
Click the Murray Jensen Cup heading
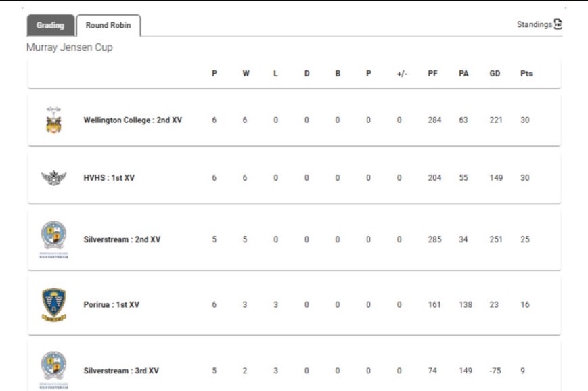click(x=70, y=47)
